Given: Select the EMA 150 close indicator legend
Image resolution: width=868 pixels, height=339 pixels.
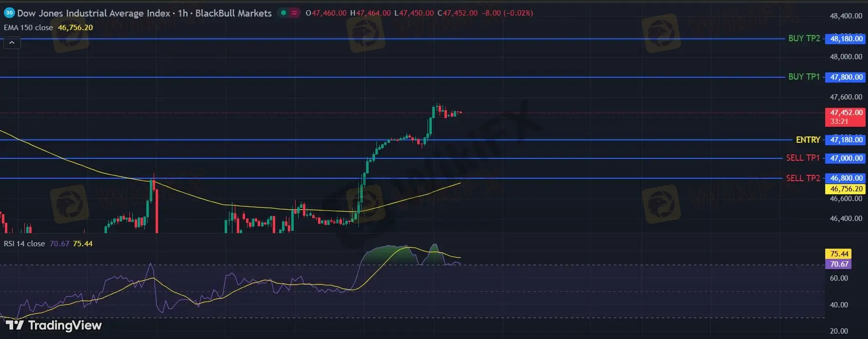Looking at the screenshot, I should (28, 28).
